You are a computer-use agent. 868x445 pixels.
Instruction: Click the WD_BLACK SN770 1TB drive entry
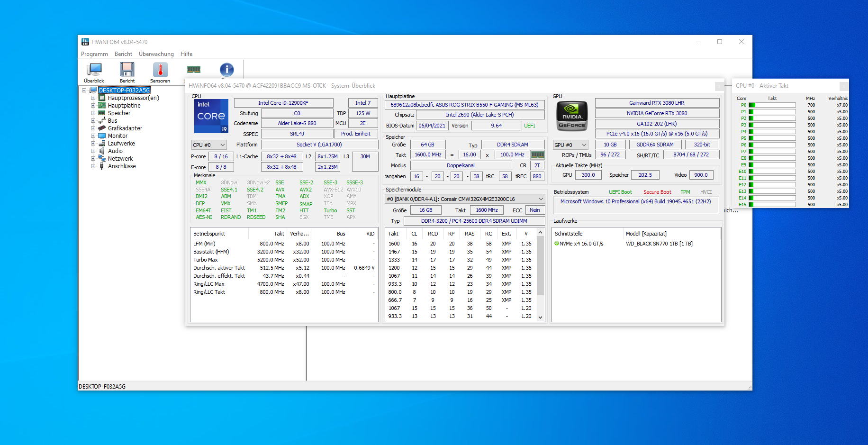pos(659,244)
